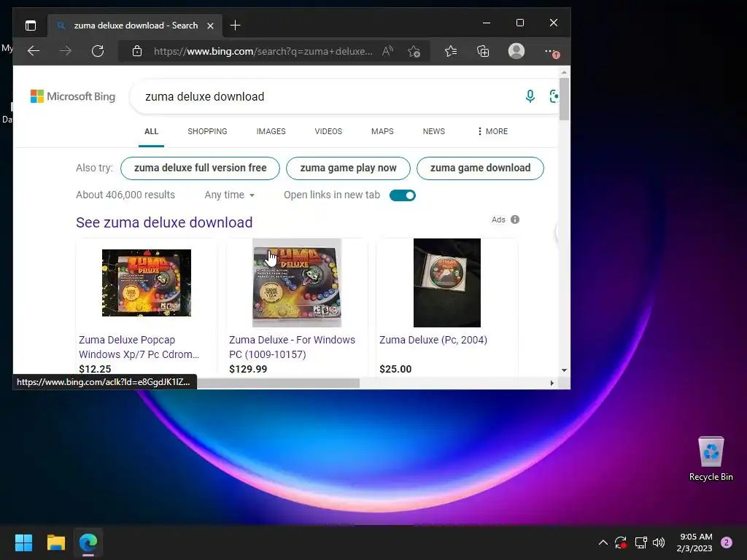Click the Bing search input field

tap(329, 97)
